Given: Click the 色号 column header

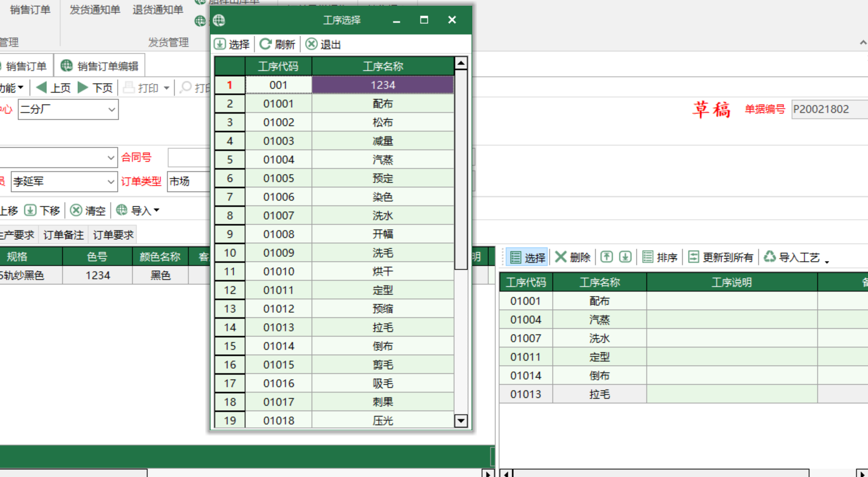Looking at the screenshot, I should 97,256.
